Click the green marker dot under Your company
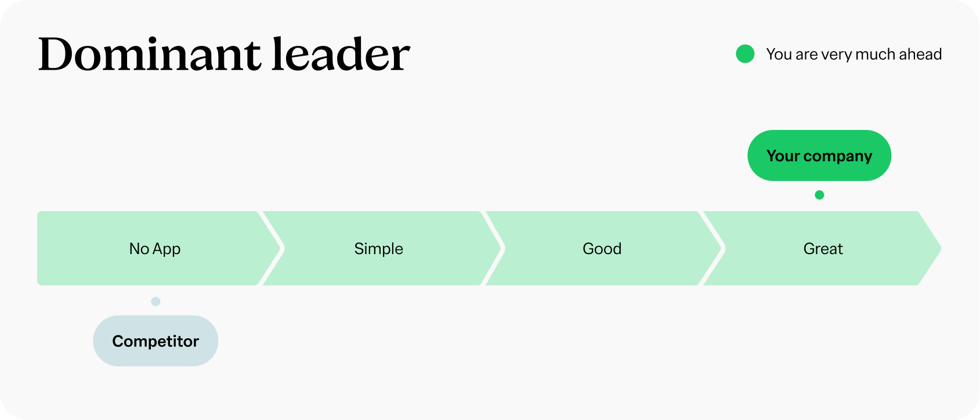980x420 pixels. tap(819, 195)
